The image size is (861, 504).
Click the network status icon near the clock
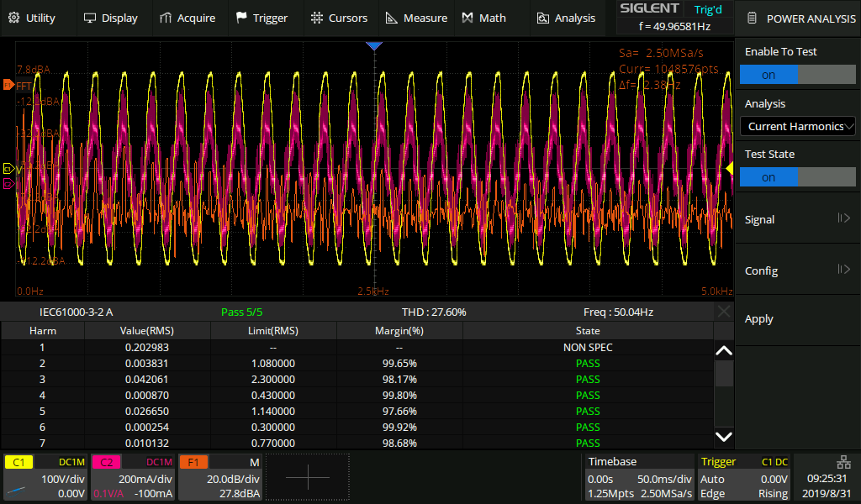[x=843, y=463]
